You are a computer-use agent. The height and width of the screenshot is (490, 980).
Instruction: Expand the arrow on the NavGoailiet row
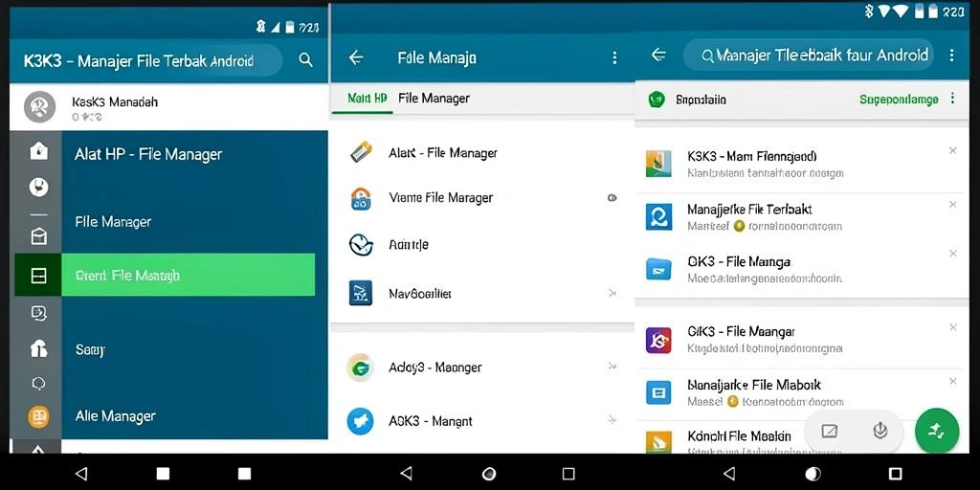(x=612, y=293)
